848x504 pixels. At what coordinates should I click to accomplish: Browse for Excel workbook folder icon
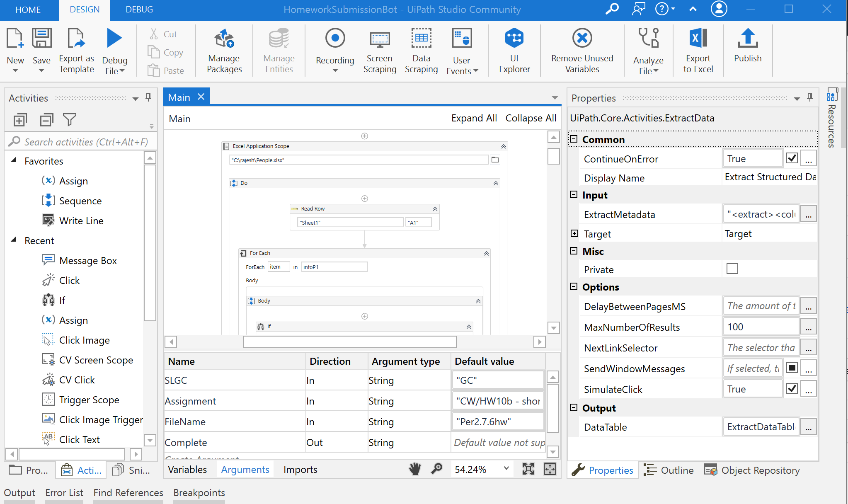coord(495,160)
